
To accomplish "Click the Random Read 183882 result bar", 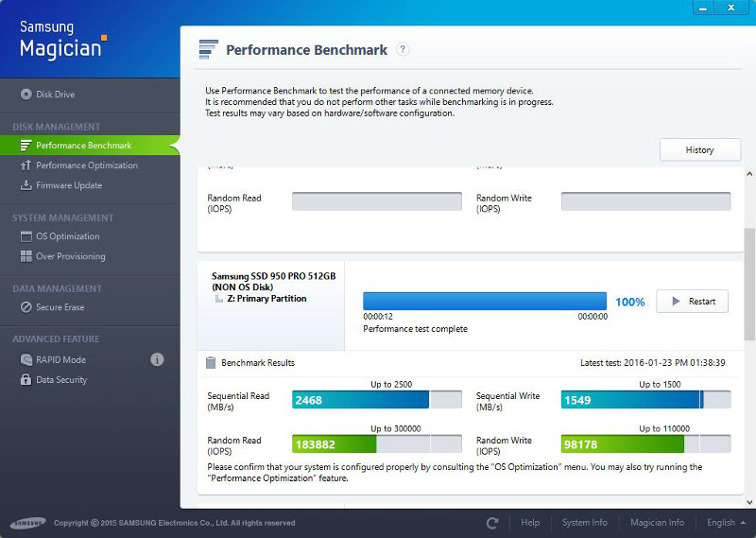I will [x=376, y=443].
